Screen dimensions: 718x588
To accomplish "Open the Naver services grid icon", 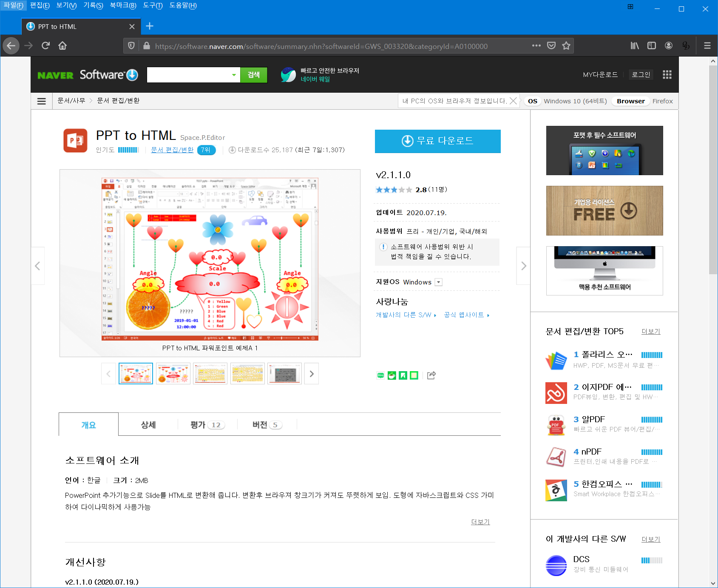I will click(x=667, y=75).
